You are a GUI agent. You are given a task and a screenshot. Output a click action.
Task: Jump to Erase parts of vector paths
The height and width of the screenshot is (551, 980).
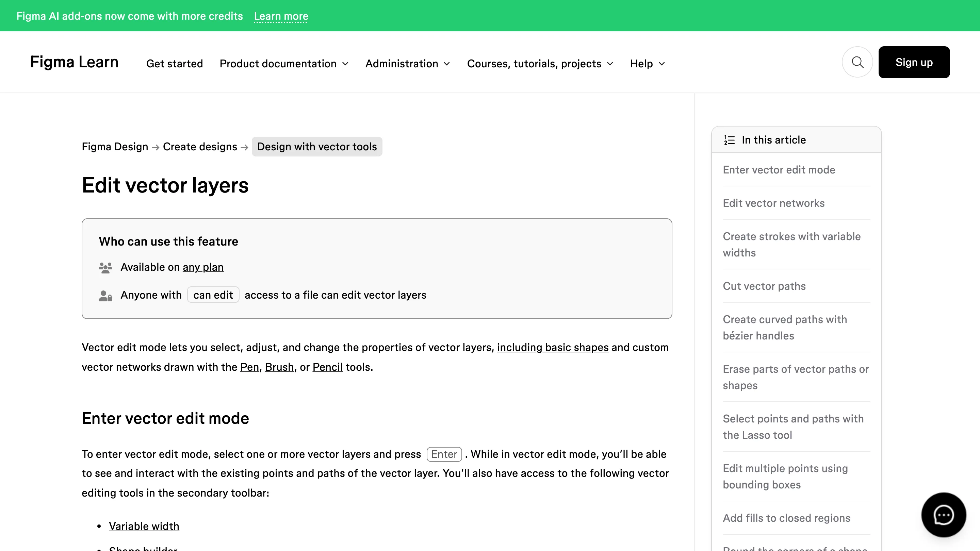coord(796,377)
